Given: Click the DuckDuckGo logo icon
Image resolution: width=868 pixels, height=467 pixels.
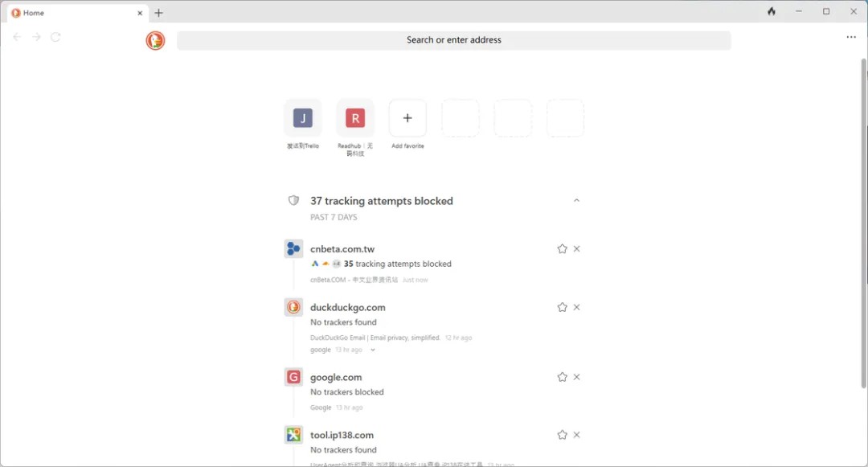Looking at the screenshot, I should 155,40.
